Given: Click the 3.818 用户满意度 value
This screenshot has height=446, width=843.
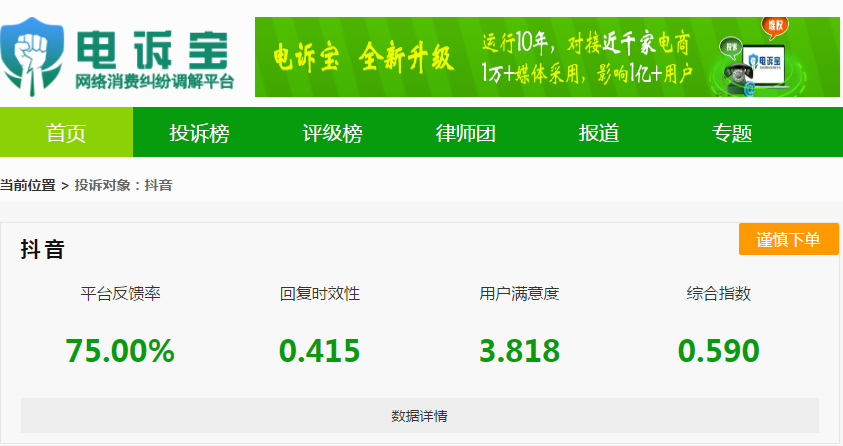Looking at the screenshot, I should 519,351.
